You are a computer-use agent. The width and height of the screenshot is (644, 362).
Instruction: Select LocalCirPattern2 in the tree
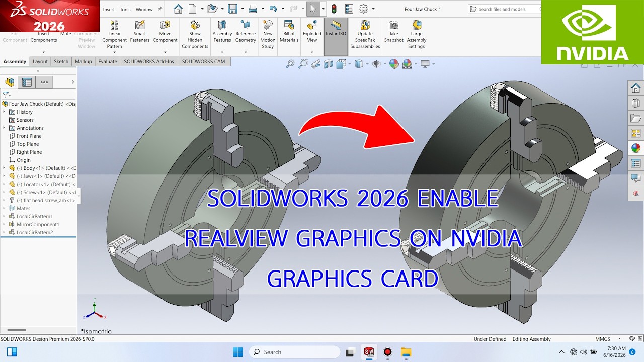[35, 232]
